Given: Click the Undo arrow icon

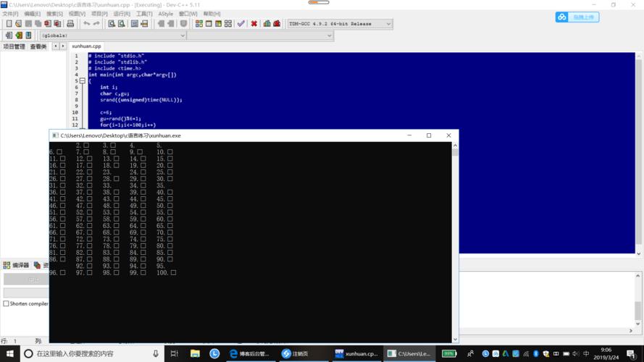Looking at the screenshot, I should click(x=86, y=24).
